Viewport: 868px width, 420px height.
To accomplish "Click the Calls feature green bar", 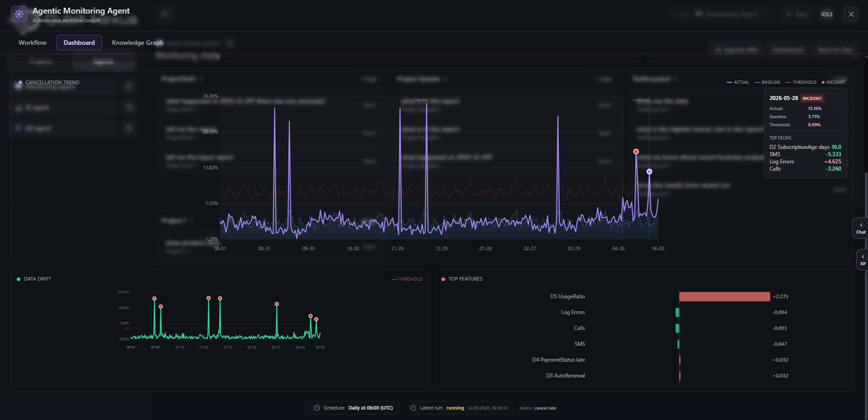I will [x=677, y=328].
